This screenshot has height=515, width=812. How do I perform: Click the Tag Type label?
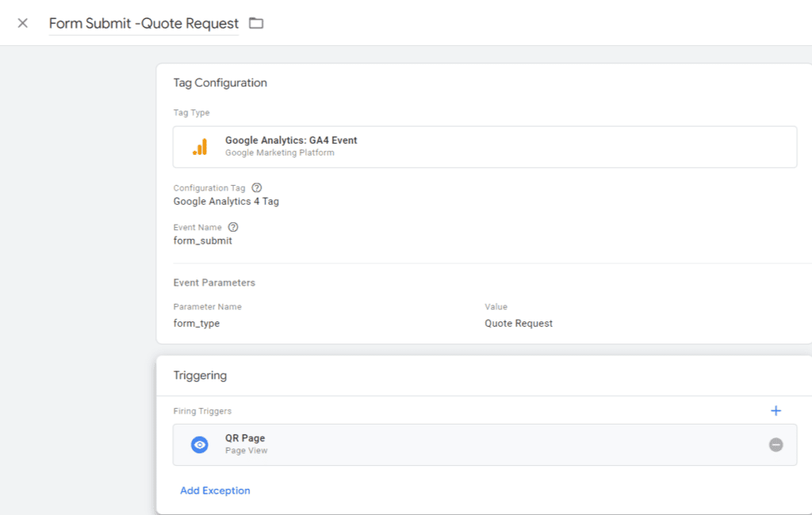click(x=191, y=113)
